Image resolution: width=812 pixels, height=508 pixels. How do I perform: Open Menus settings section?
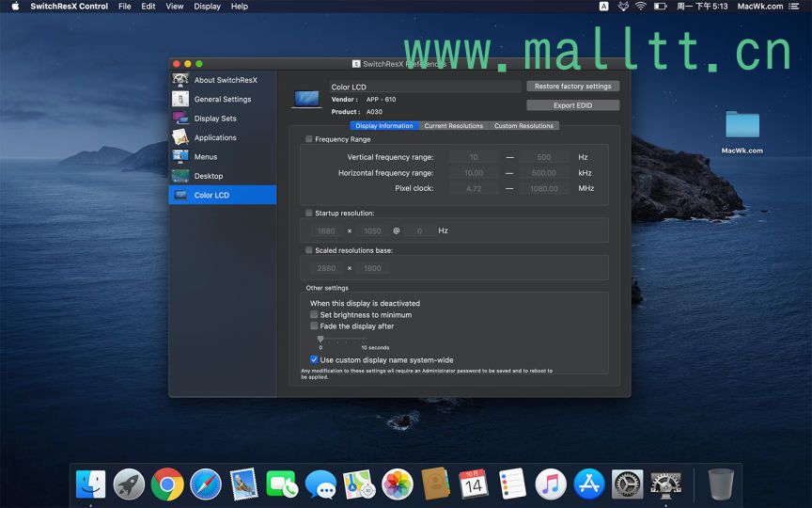222,156
